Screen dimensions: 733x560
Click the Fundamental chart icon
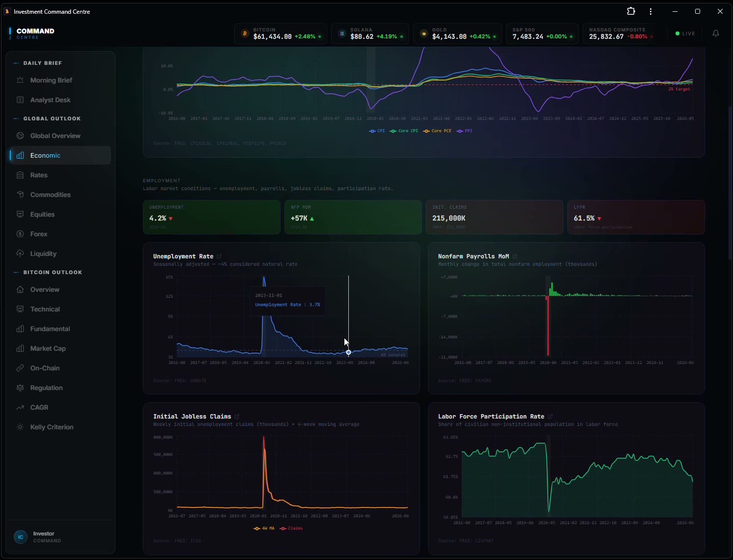coord(20,329)
